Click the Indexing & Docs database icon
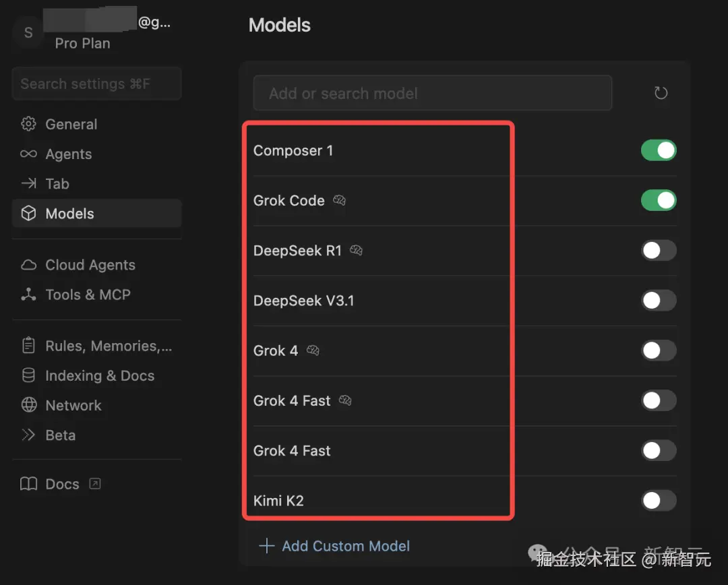The width and height of the screenshot is (728, 585). click(x=28, y=375)
